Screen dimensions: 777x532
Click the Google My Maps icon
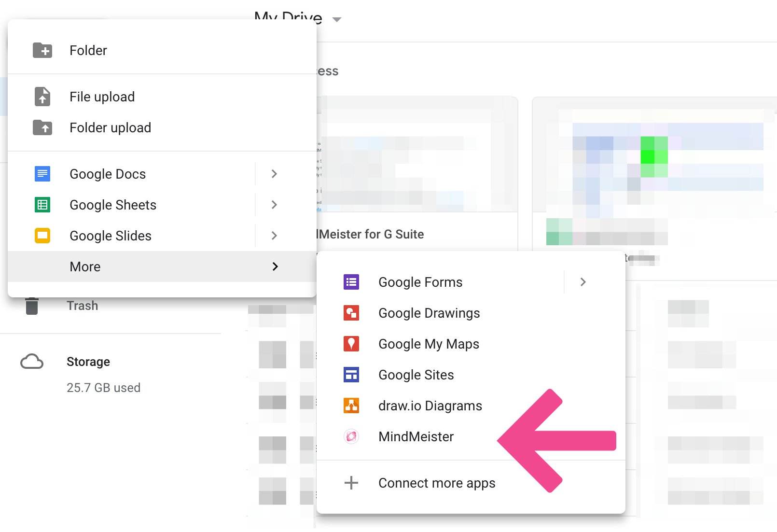pos(351,344)
